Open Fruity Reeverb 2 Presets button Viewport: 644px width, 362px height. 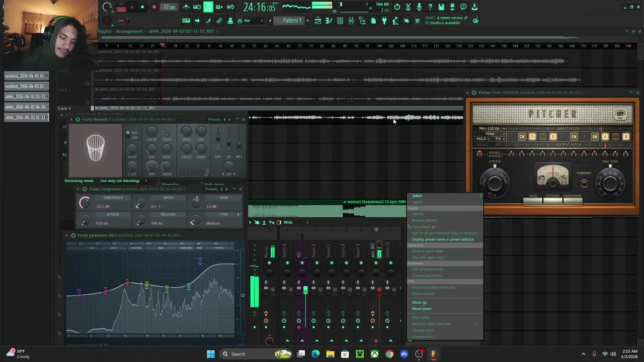tap(214, 119)
